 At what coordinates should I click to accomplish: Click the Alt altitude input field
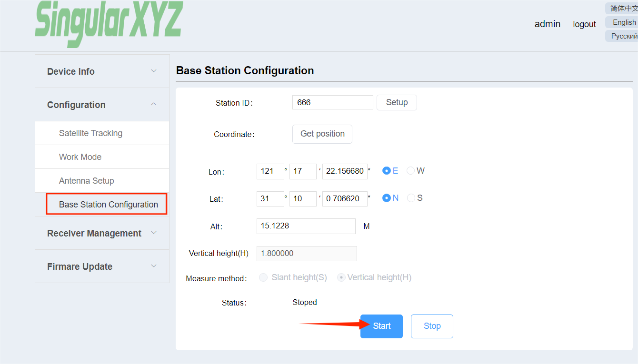[306, 226]
